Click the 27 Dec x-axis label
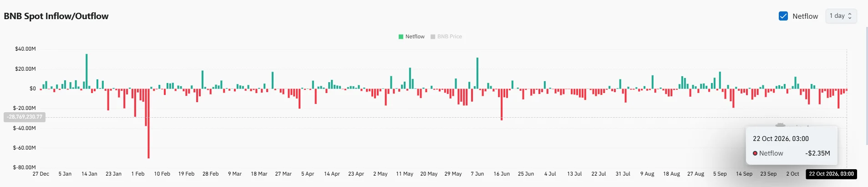The height and width of the screenshot is (187, 868). click(41, 174)
